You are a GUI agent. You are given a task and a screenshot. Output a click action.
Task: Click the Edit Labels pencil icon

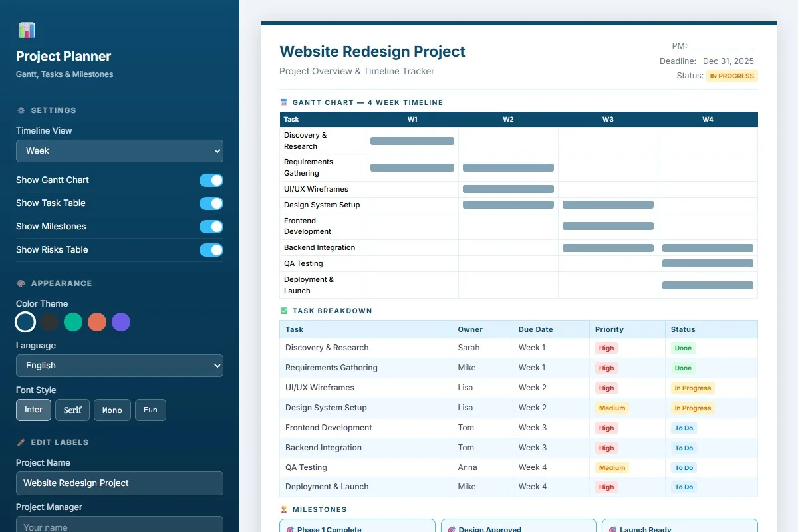click(21, 442)
